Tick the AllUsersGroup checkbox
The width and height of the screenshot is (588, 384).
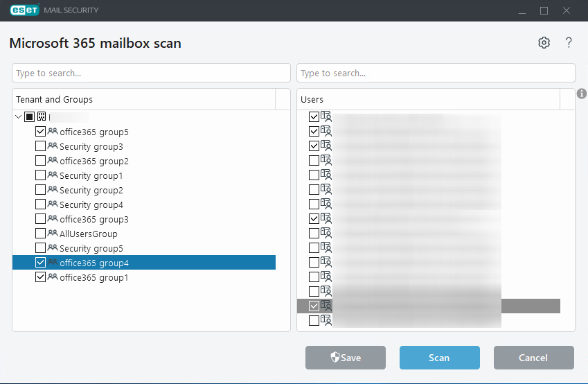[40, 234]
